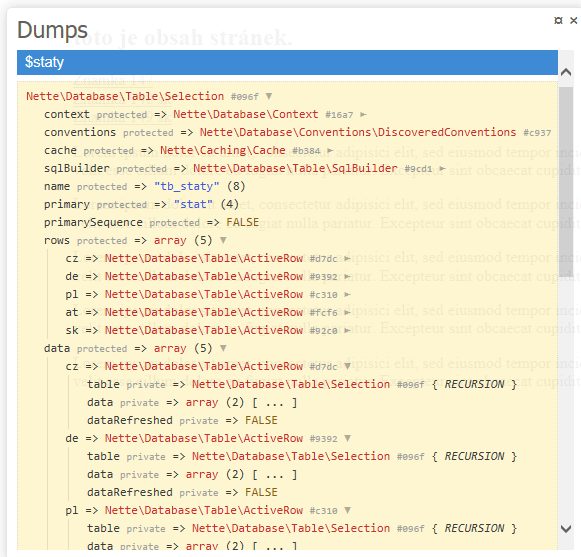Click dataRefreshed FALSE under cz
Image resolution: width=581 pixels, height=557 pixels.
(182, 420)
